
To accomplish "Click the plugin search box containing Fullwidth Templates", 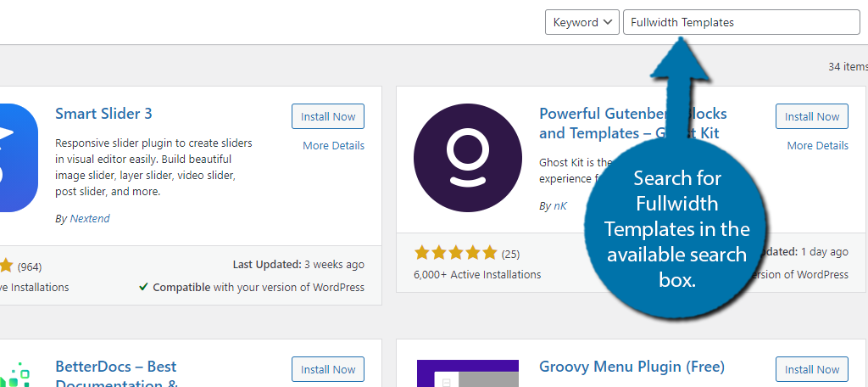I will (x=741, y=22).
